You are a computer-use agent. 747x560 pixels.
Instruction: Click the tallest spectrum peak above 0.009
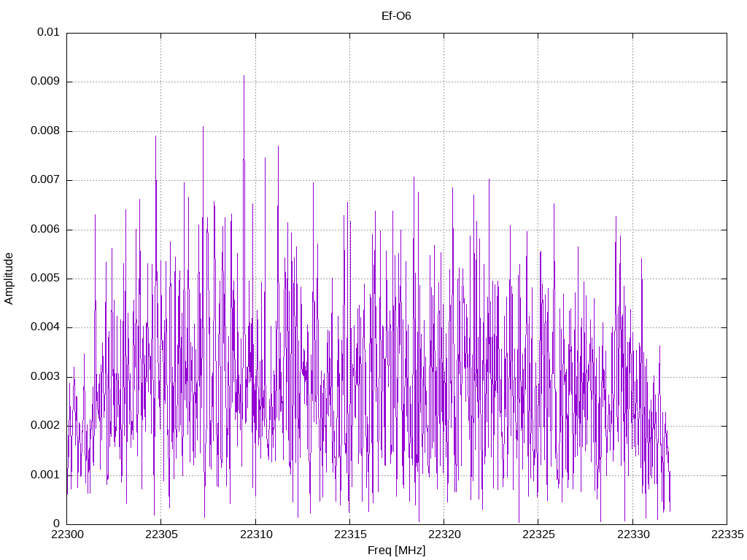pos(244,76)
